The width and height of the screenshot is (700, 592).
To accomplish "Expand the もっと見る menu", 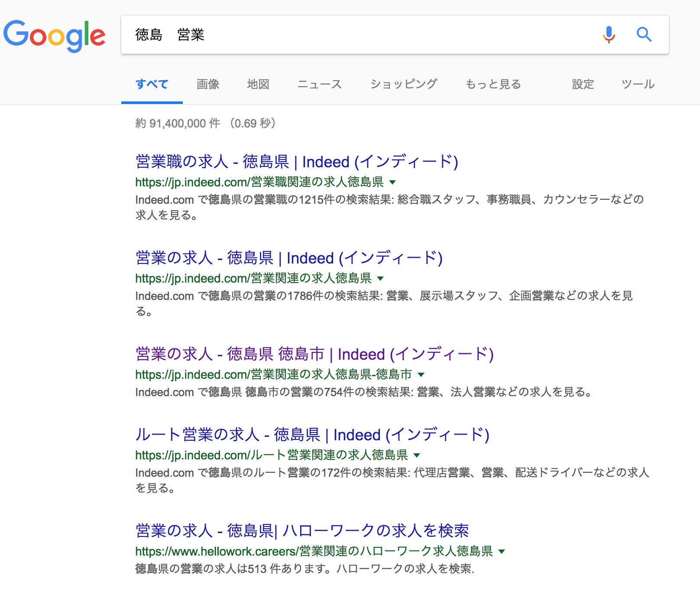I will 493,84.
